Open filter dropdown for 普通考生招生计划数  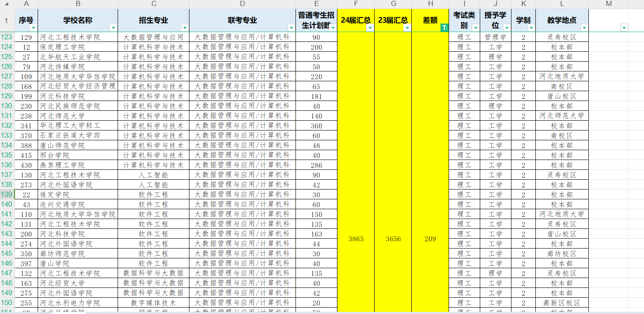pos(333,28)
